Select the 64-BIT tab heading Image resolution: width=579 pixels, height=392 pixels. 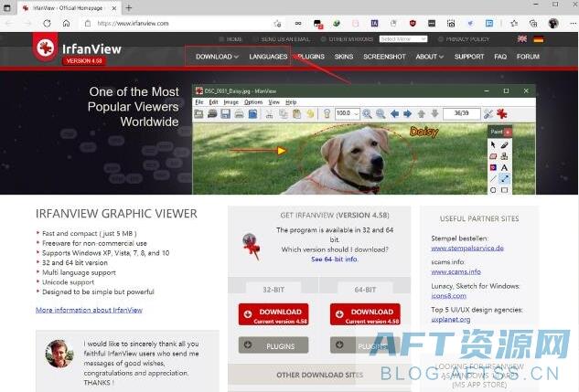[365, 290]
